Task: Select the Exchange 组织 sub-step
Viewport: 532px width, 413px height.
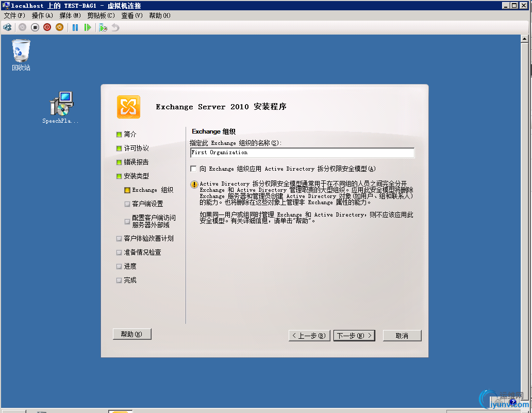Action: click(149, 190)
